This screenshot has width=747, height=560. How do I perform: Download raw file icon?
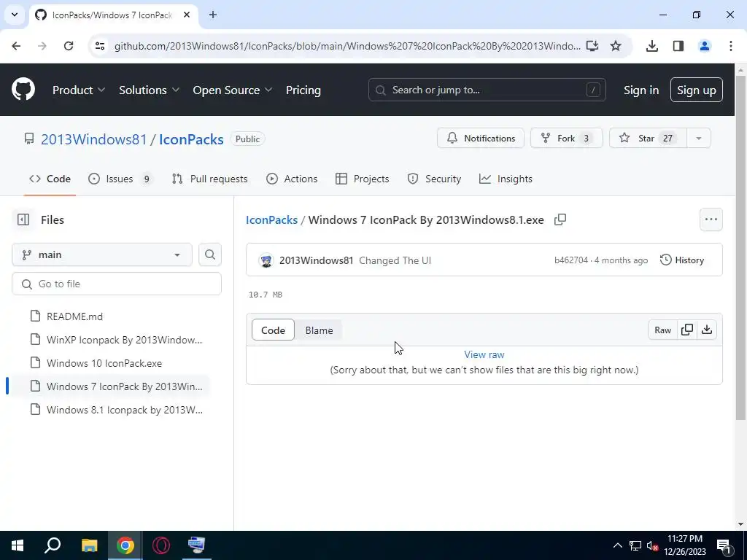pyautogui.click(x=707, y=330)
